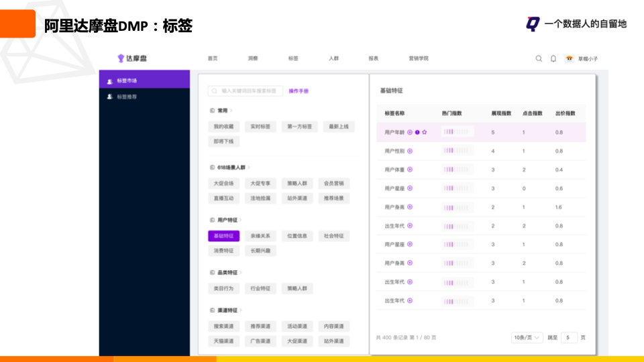644x362 pixels.
Task: Click the add icon beside 用户年龄
Action: (x=409, y=132)
